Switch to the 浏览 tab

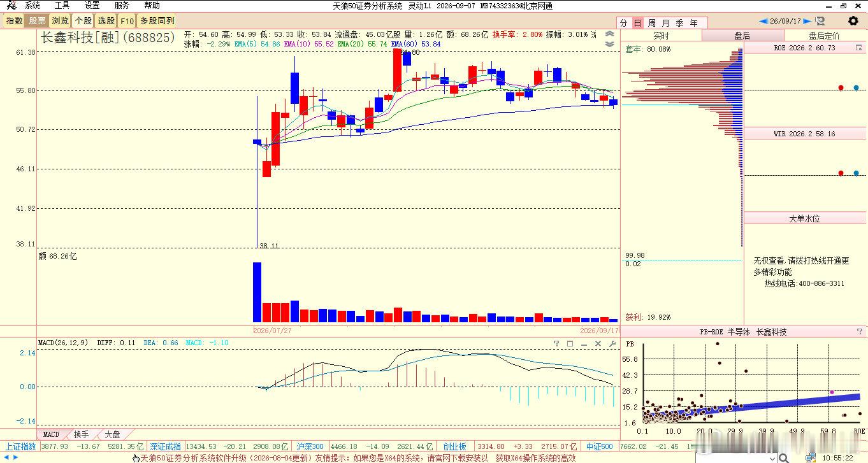[x=61, y=21]
